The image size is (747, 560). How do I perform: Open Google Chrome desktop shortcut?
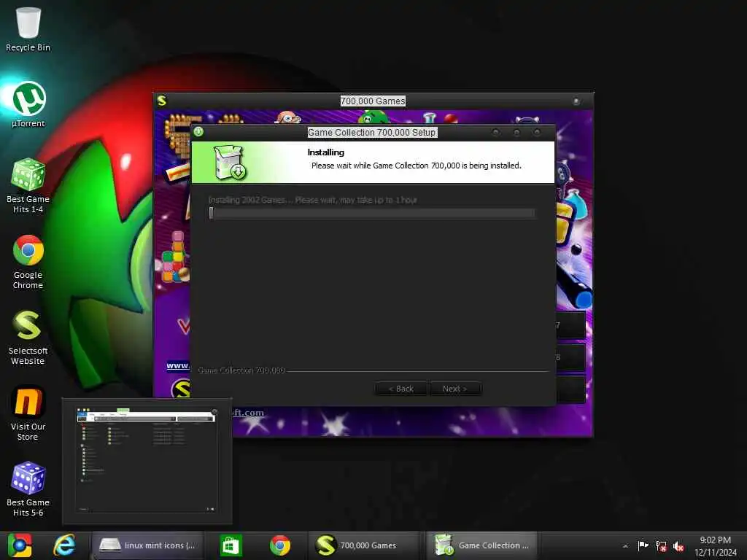point(28,262)
